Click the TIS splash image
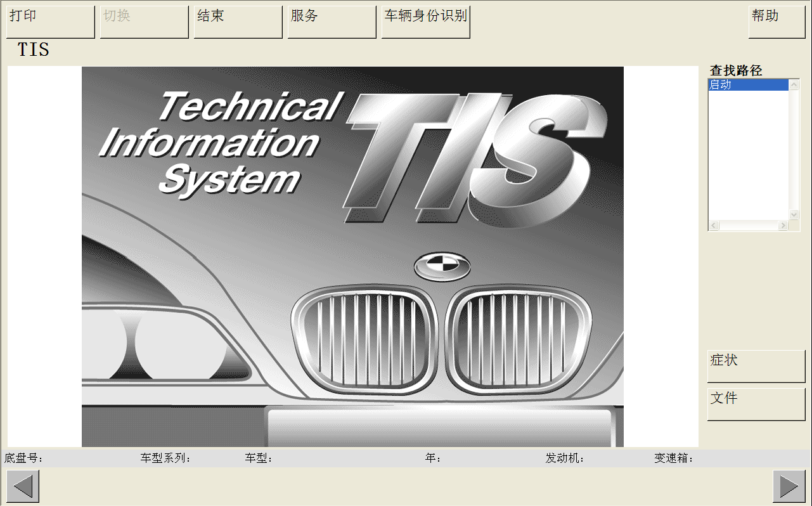Image resolution: width=812 pixels, height=506 pixels. (x=352, y=257)
